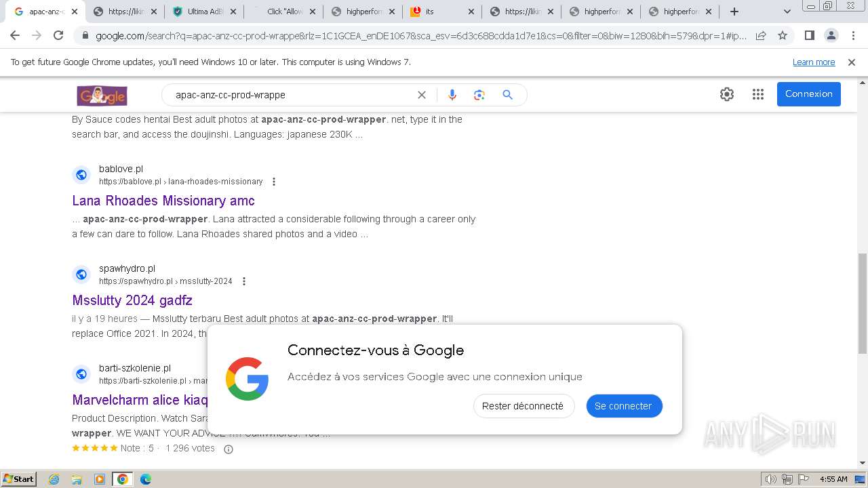Viewport: 868px width, 488px height.
Task: Focus the Google search input field
Action: [x=292, y=95]
